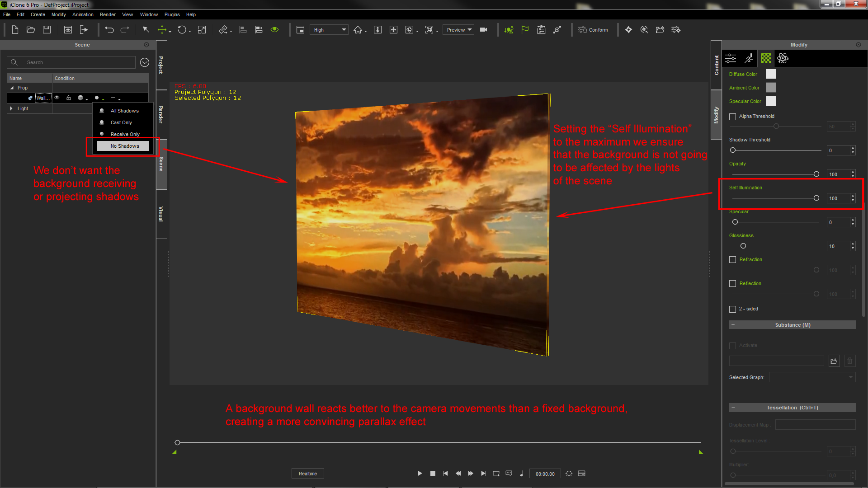Click the green eye icon in the toolbar
The image size is (868, 488).
click(274, 30)
